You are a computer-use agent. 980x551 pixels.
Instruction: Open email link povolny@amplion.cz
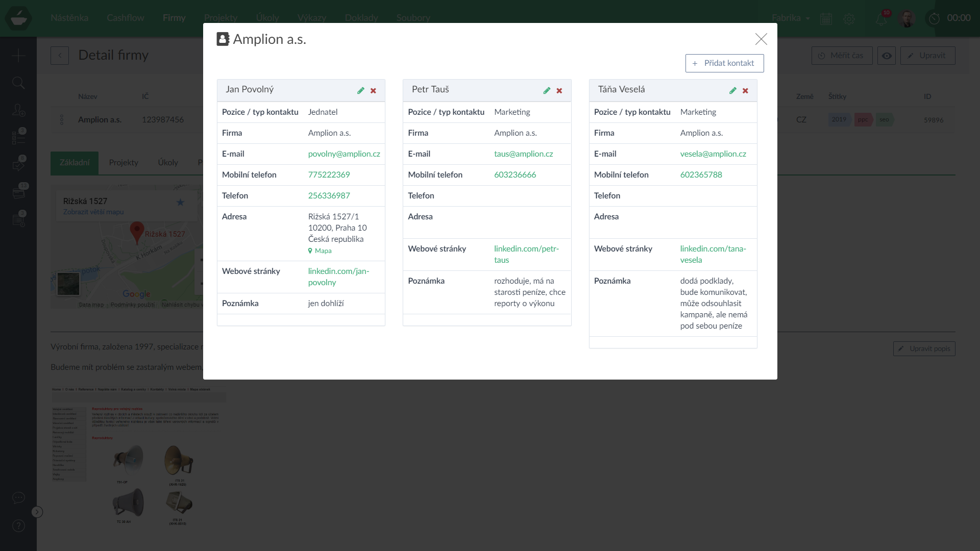coord(344,154)
